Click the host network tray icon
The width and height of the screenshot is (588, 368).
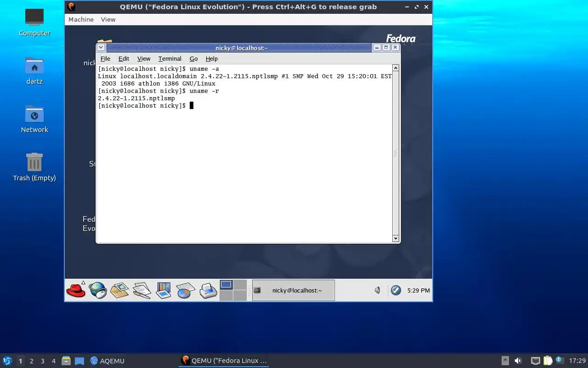[535, 361]
